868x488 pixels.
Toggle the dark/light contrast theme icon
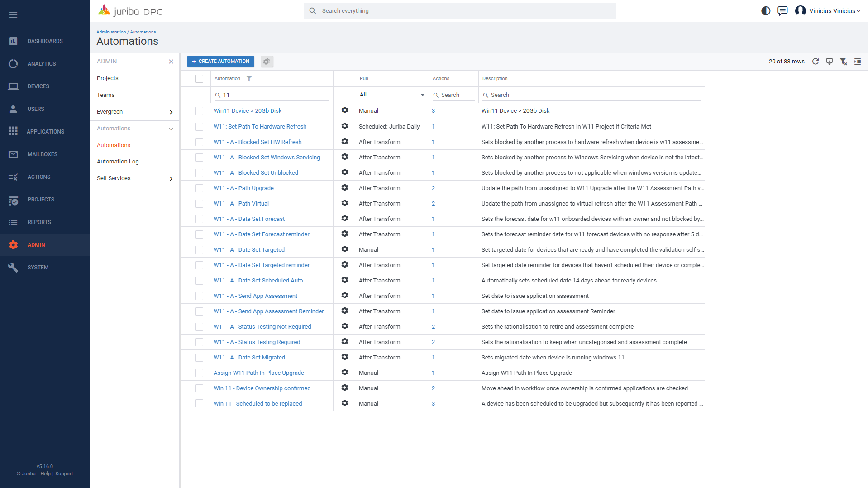click(765, 11)
